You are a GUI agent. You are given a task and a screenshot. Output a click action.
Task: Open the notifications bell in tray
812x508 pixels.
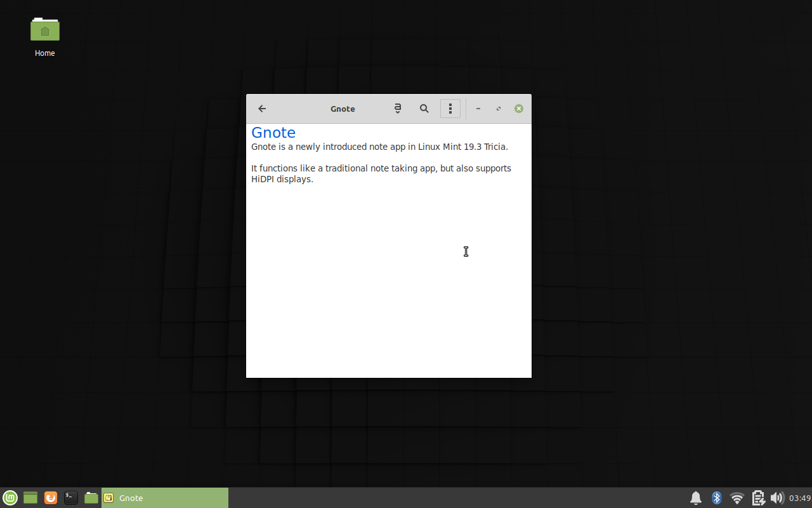tap(696, 498)
